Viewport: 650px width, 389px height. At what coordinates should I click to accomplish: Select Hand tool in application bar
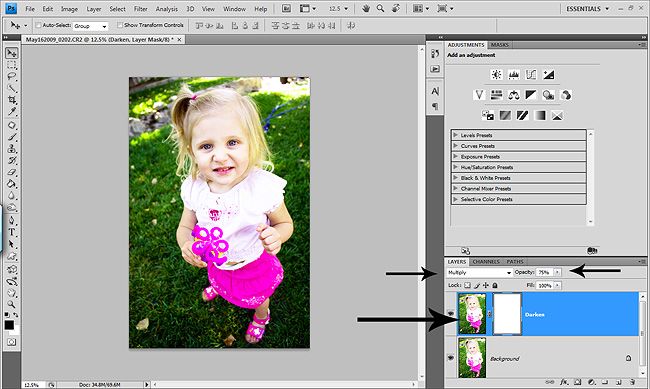click(x=366, y=8)
